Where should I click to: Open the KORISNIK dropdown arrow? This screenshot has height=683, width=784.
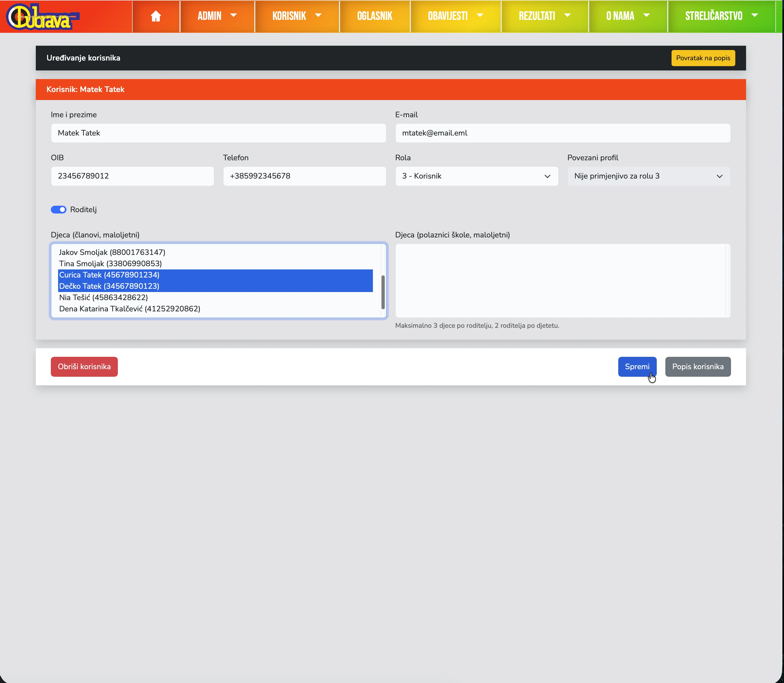coord(318,15)
